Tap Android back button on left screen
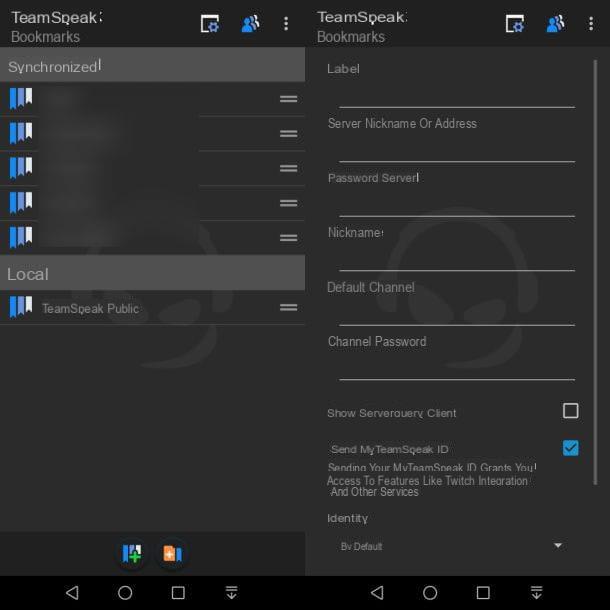Image resolution: width=610 pixels, height=610 pixels. click(x=72, y=592)
